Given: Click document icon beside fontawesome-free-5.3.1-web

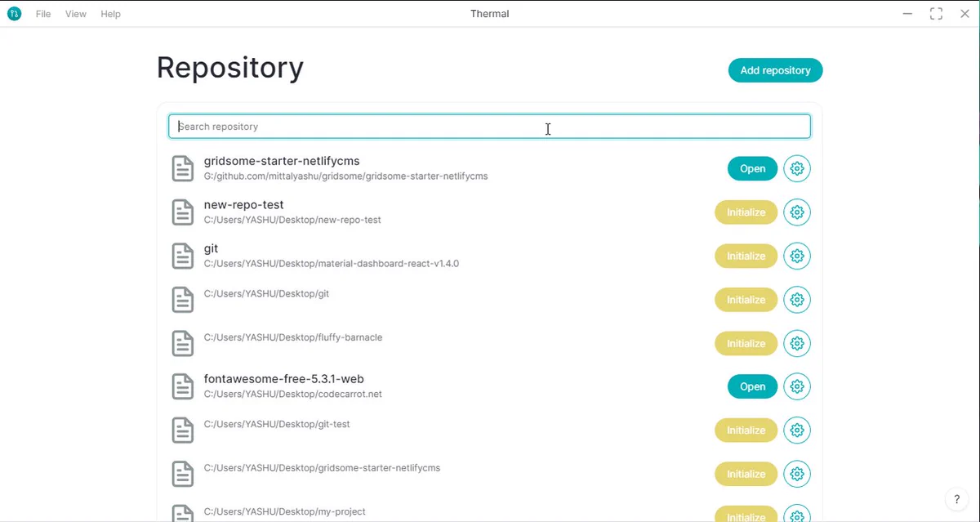Looking at the screenshot, I should pos(183,386).
